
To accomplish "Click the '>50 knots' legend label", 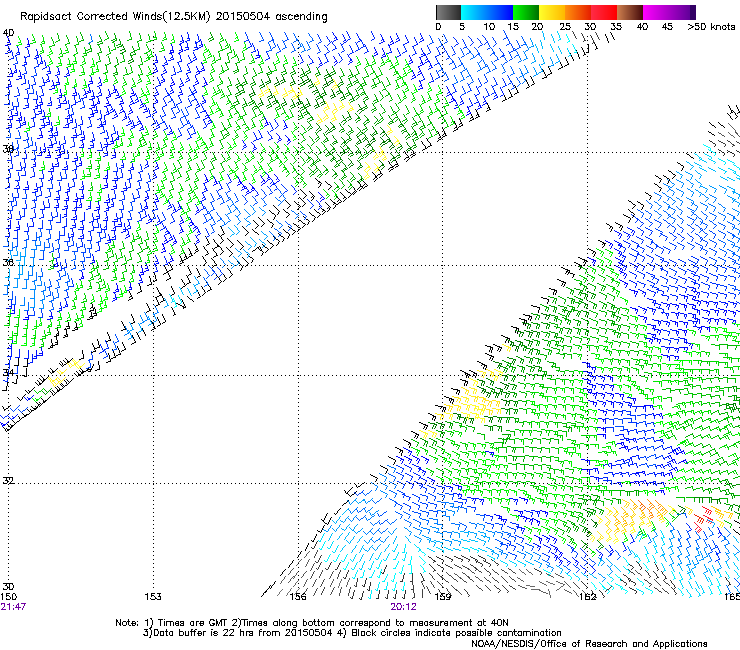I will (711, 27).
